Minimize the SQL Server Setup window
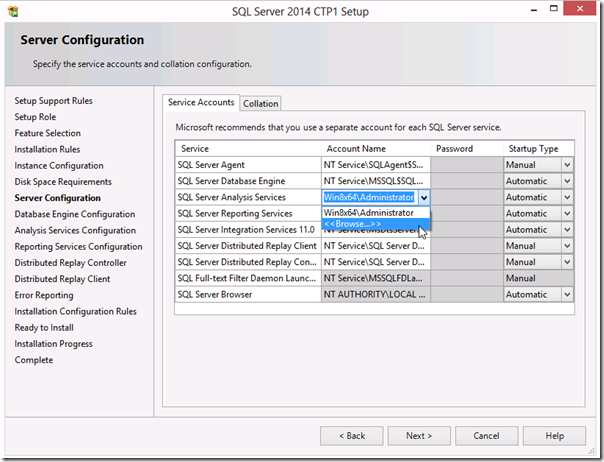The image size is (604, 462). 534,9
